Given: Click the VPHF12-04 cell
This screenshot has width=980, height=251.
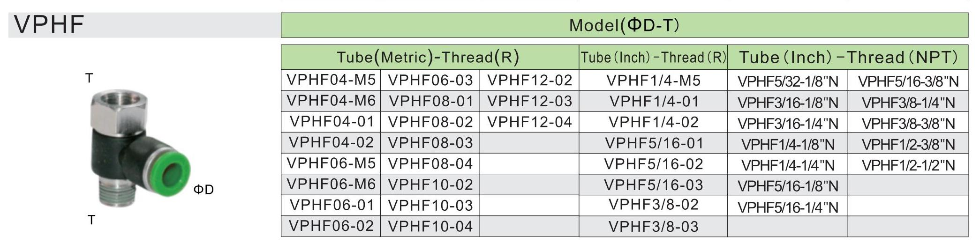Looking at the screenshot, I should click(529, 122).
